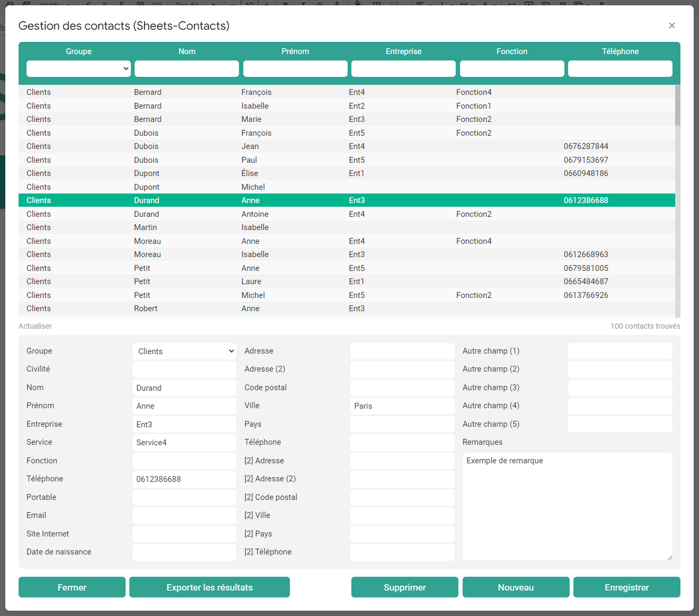Select the Dupont Élise contact row
The image size is (699, 616).
pyautogui.click(x=347, y=173)
